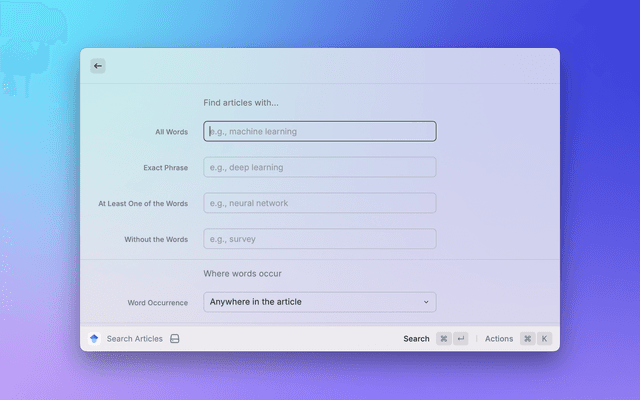Screen dimensions: 640x400
Task: Click the Search action button
Action: [x=416, y=339]
